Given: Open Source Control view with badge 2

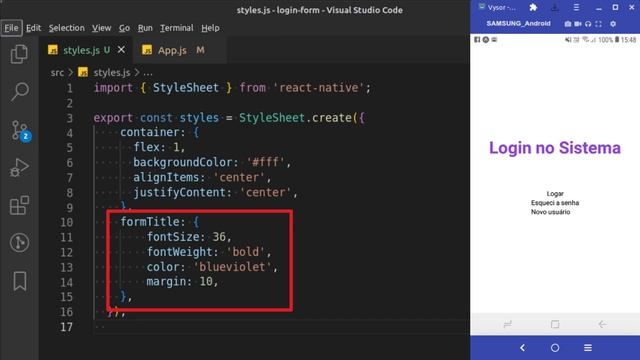Looking at the screenshot, I should [x=20, y=130].
